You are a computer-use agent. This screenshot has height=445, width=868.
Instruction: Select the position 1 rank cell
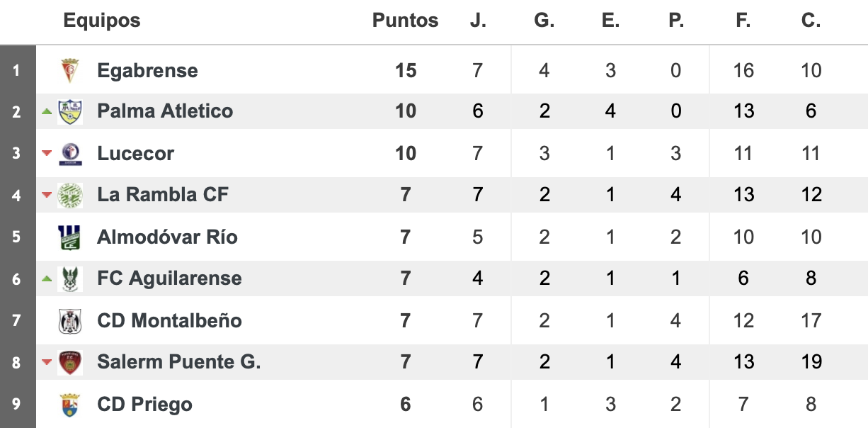pyautogui.click(x=18, y=70)
